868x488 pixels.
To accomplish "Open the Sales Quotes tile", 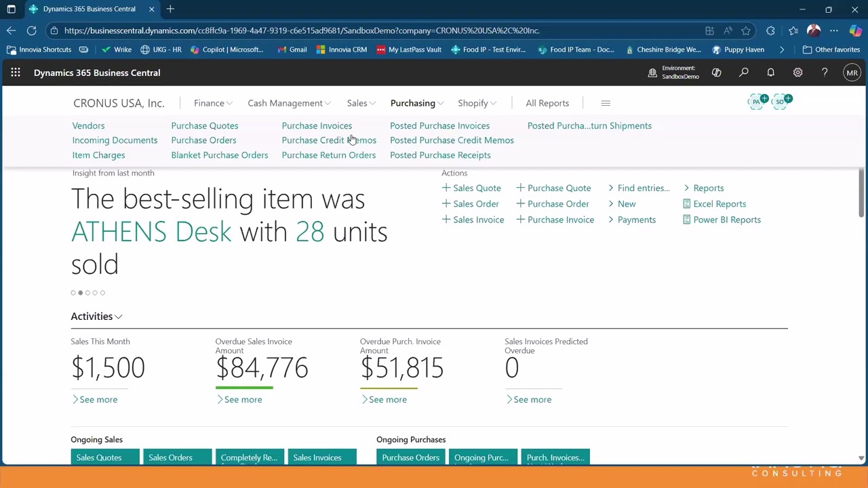I will [105, 457].
